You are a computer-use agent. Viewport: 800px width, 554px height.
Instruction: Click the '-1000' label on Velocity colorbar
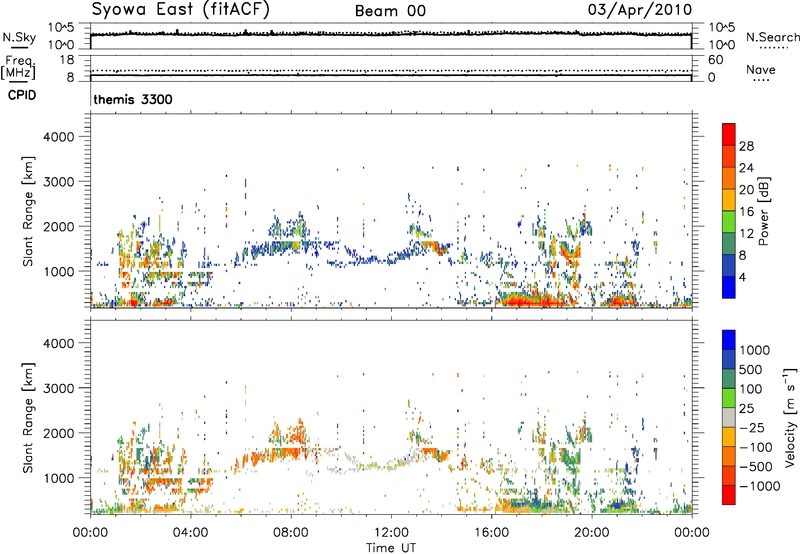pyautogui.click(x=759, y=486)
